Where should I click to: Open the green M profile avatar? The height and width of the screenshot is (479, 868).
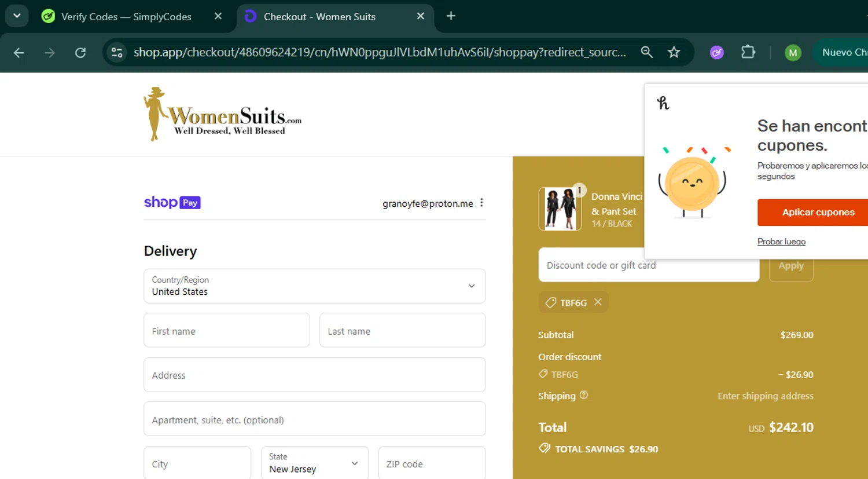(x=793, y=53)
